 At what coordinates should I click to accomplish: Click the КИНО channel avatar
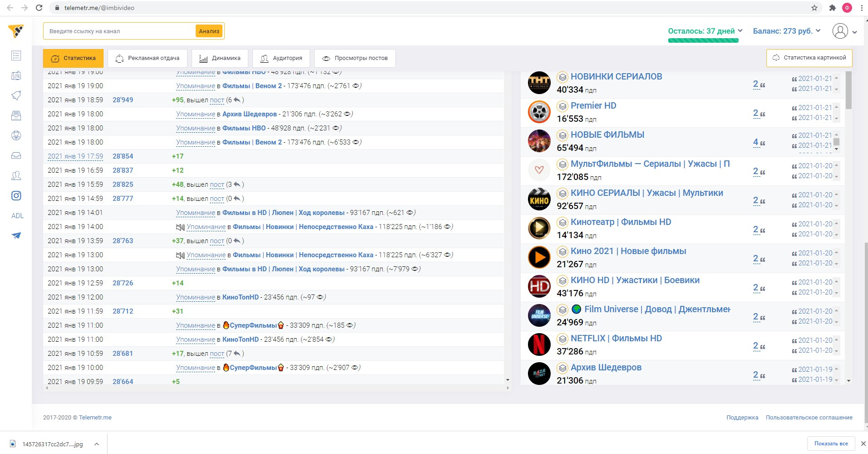(x=539, y=199)
